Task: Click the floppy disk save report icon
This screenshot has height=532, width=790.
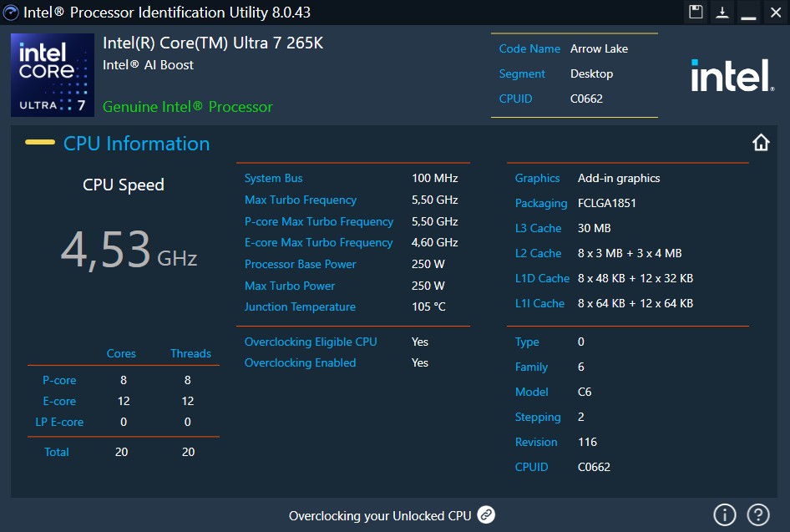Action: point(696,12)
